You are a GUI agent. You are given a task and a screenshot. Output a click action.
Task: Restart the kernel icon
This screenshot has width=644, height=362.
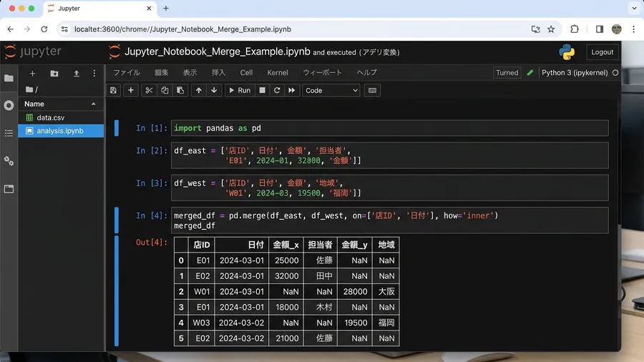(277, 90)
